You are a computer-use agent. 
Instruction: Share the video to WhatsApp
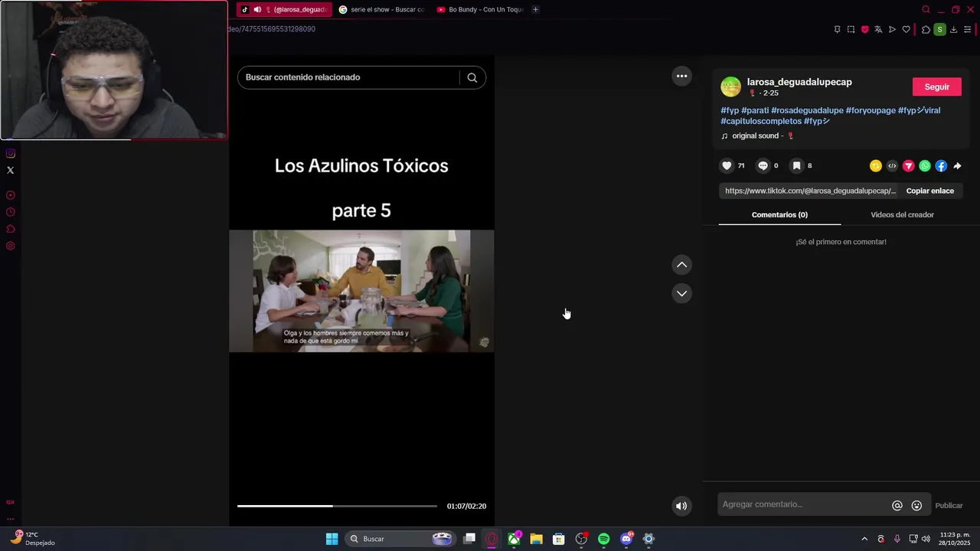point(925,166)
